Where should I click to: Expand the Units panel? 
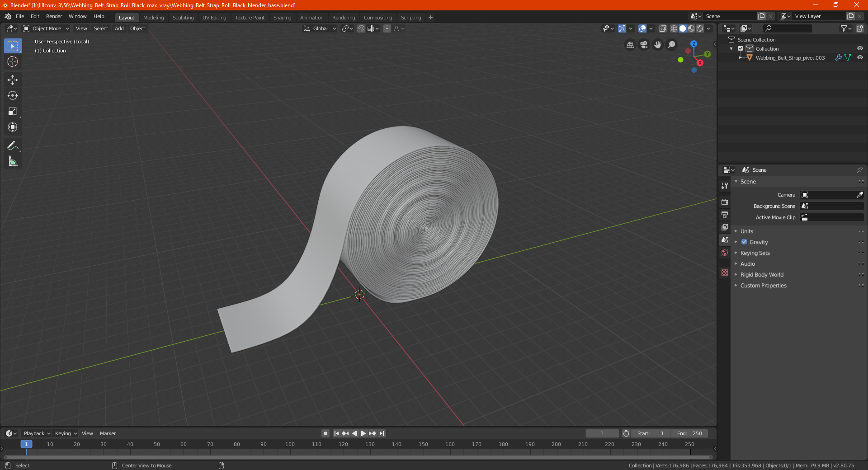746,231
